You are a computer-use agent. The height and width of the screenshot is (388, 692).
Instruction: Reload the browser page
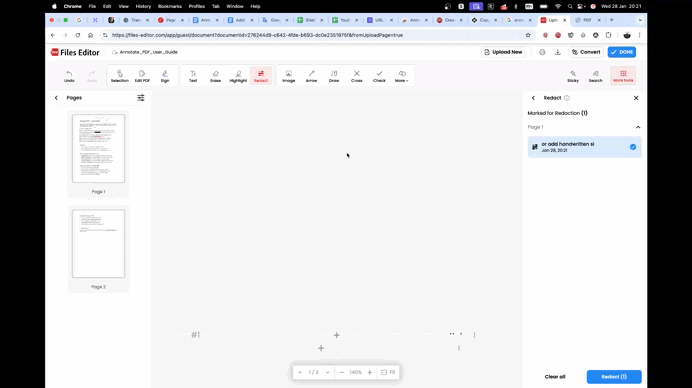coord(78,35)
